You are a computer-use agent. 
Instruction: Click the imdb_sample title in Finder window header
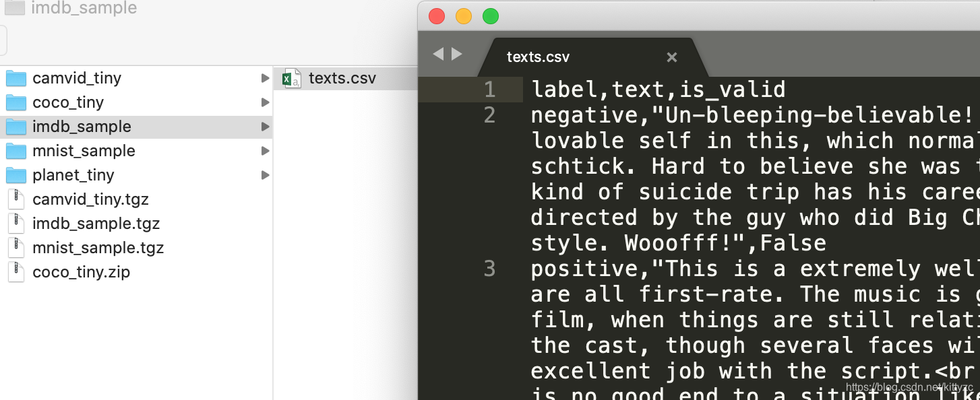[84, 8]
